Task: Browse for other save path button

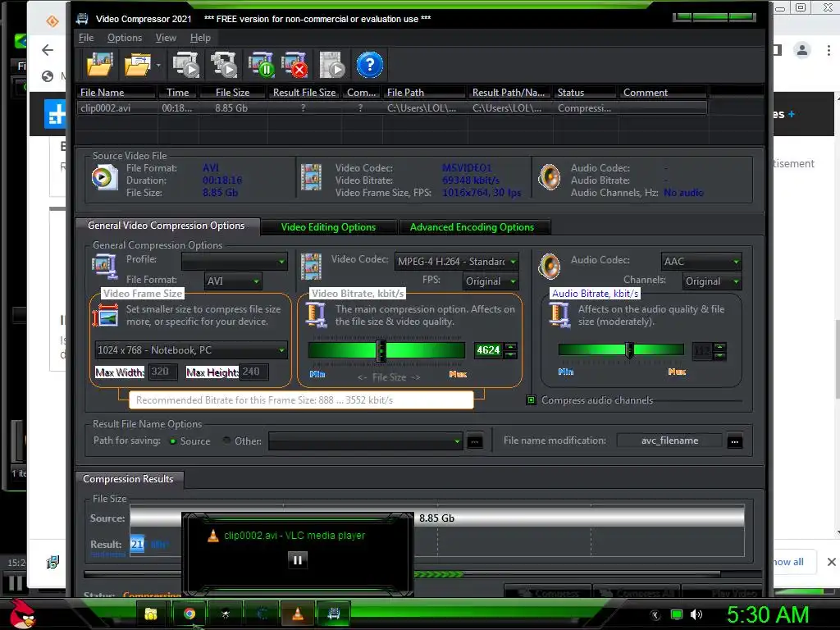Action: 475,442
